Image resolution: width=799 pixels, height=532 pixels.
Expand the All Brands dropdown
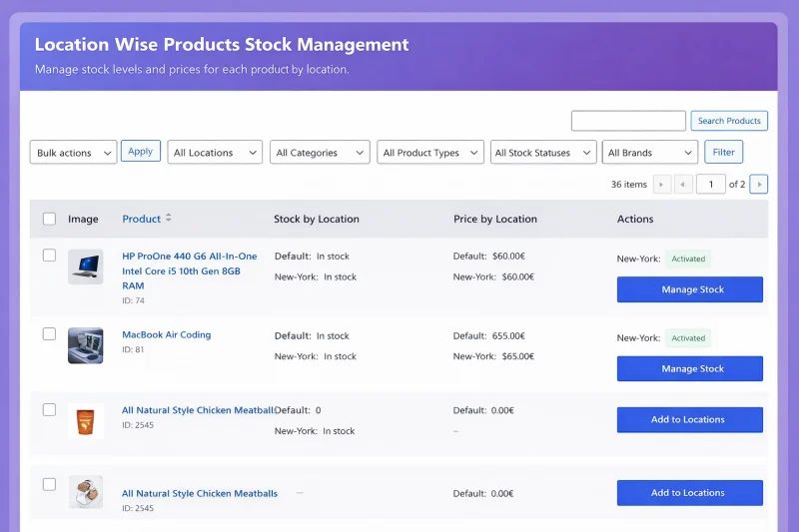pos(650,153)
